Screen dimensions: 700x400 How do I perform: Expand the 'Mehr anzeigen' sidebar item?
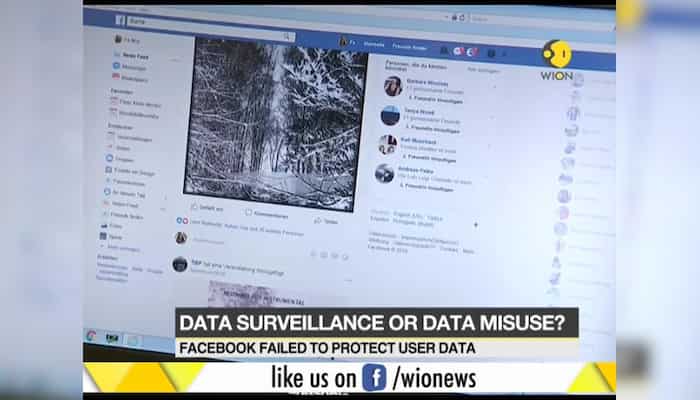121,248
